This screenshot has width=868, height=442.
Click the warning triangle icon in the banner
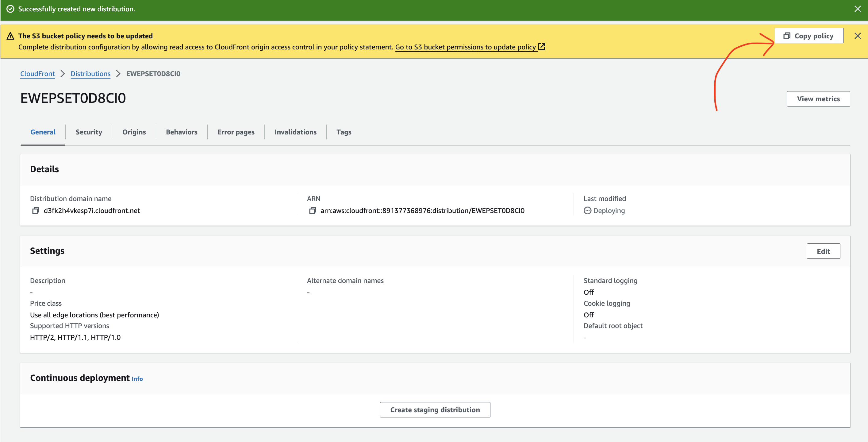pyautogui.click(x=10, y=36)
